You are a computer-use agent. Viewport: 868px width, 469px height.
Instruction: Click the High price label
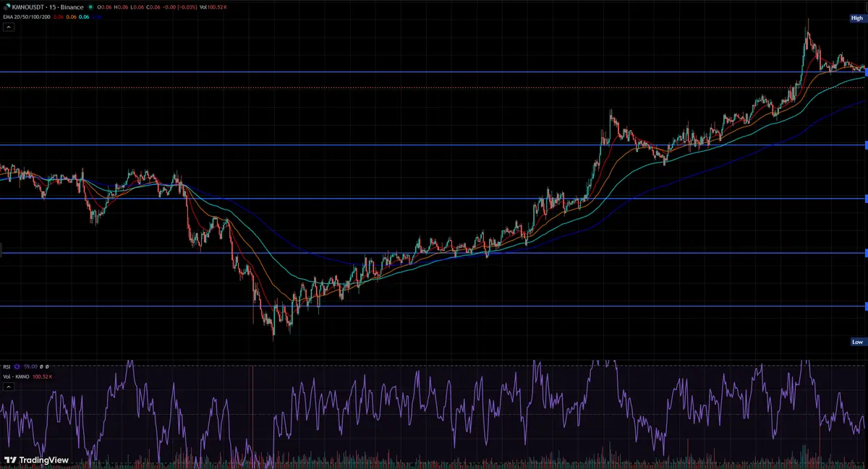[857, 18]
